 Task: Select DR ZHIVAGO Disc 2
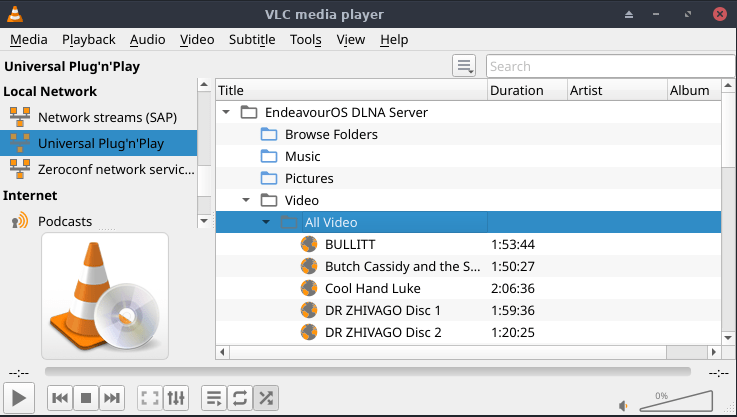pyautogui.click(x=468, y=332)
